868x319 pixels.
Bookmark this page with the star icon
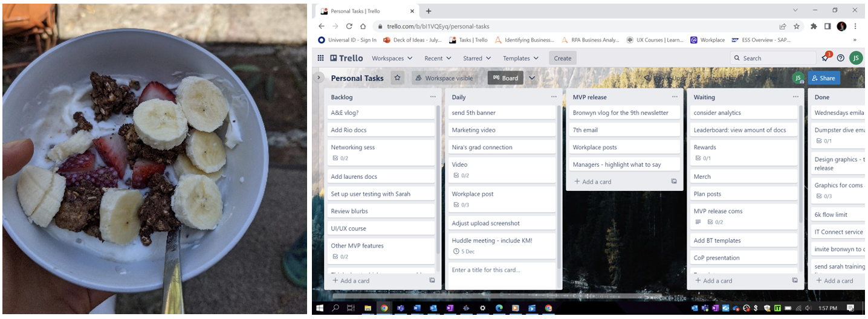click(797, 27)
